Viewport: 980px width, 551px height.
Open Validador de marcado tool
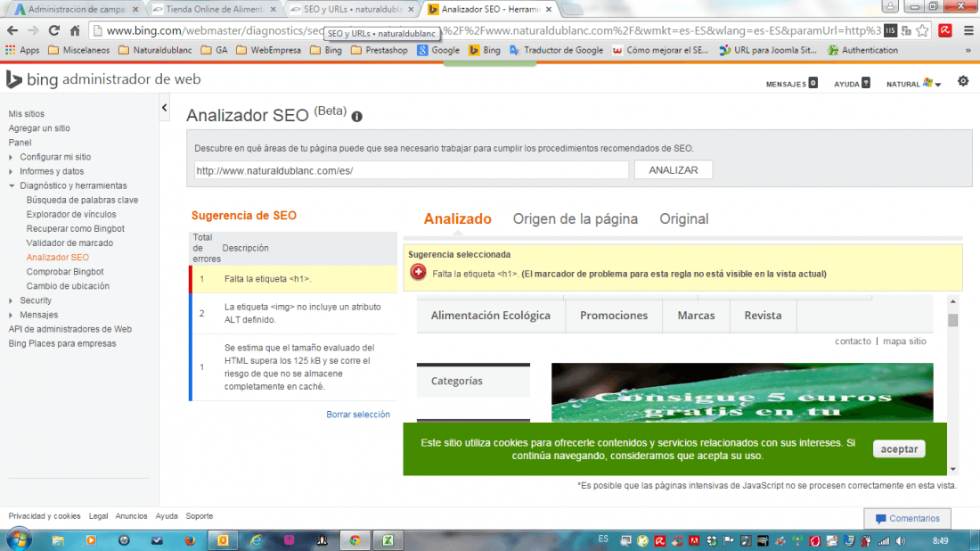tap(69, 243)
